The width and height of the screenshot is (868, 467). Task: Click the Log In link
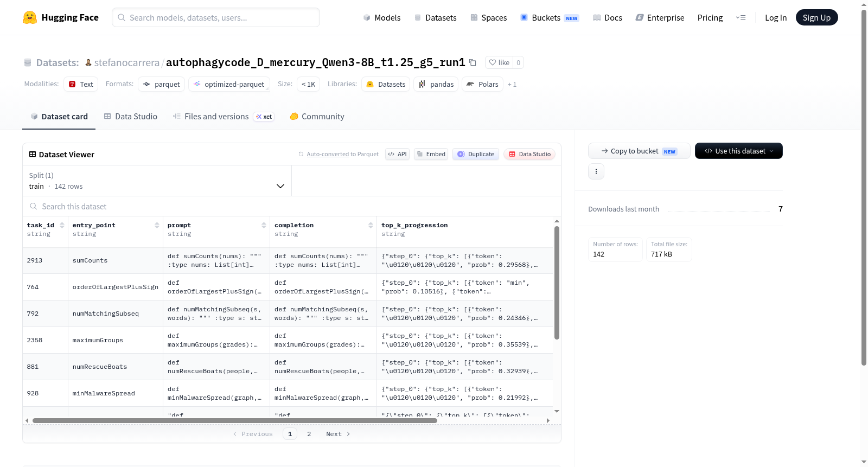point(776,17)
